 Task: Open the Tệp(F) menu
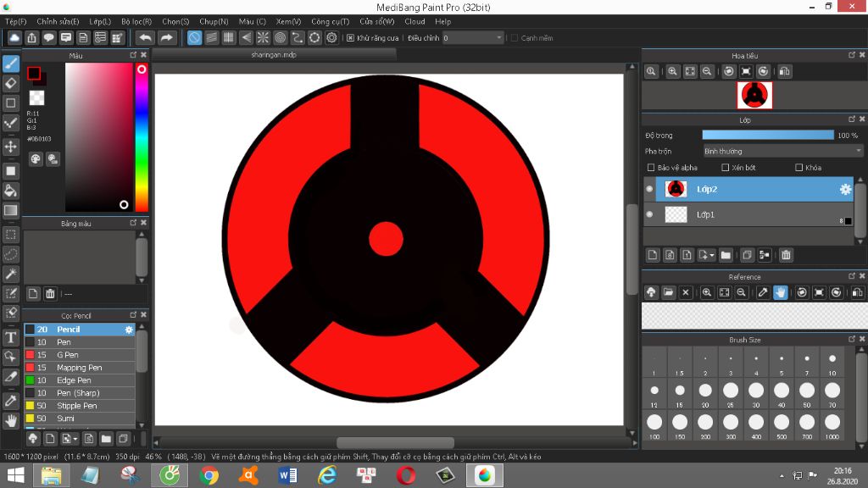15,21
